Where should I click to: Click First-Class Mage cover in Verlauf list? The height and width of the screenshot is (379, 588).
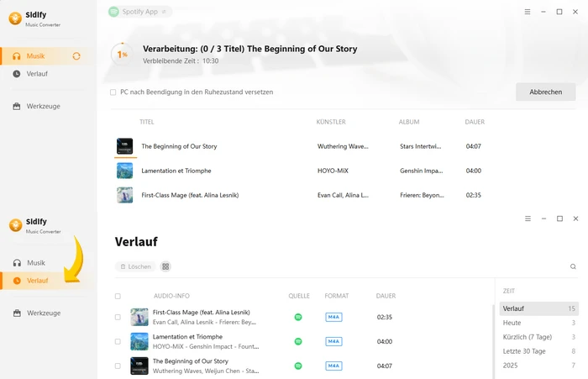point(139,317)
